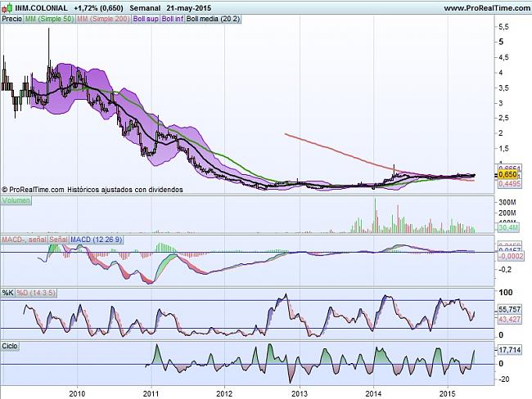Open the Ciclo indicator label
532x399 pixels.
[11, 346]
